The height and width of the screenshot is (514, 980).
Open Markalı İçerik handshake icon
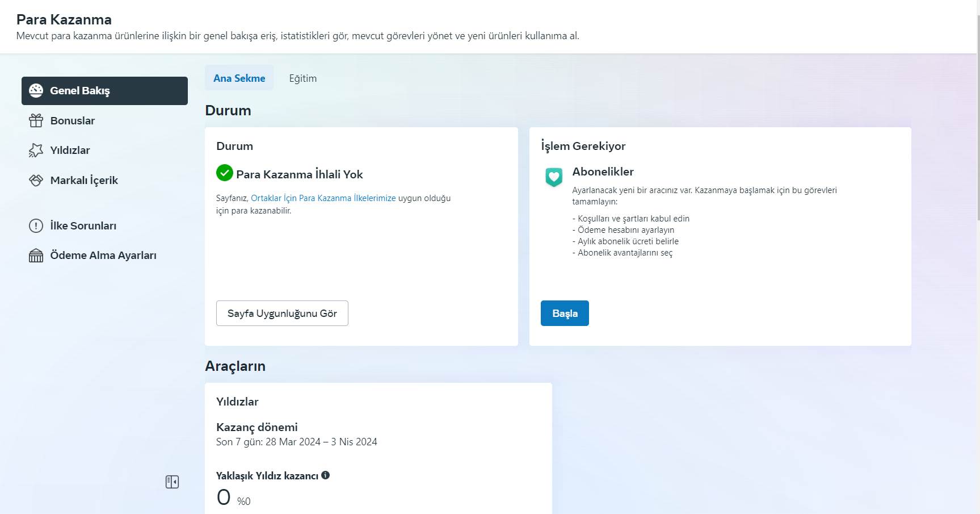pos(36,180)
